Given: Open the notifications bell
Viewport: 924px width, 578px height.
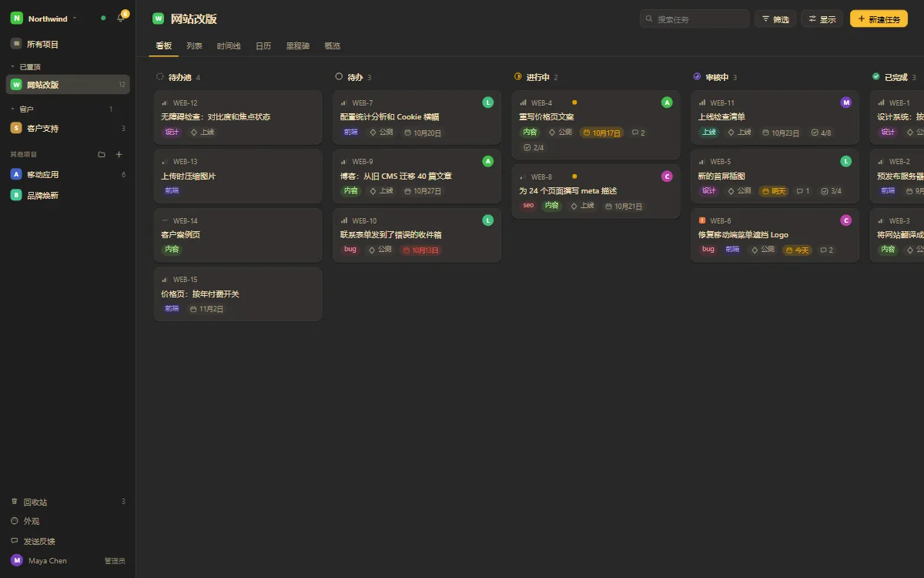Looking at the screenshot, I should pos(120,18).
